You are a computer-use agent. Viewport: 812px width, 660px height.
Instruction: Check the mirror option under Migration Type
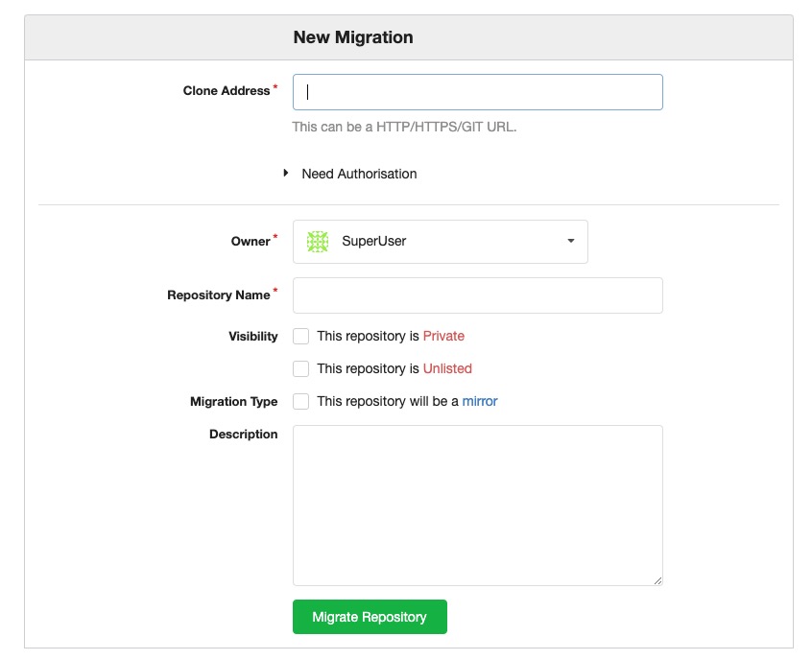tap(300, 401)
